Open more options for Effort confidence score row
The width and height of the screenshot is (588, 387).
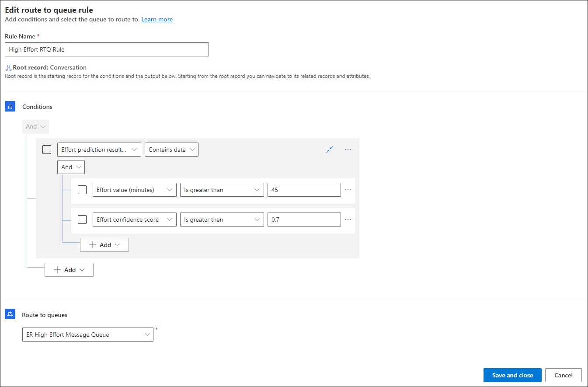[348, 220]
